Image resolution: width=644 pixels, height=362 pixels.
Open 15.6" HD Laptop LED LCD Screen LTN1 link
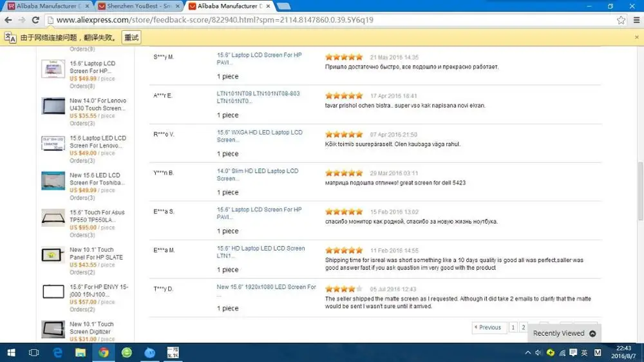261,252
